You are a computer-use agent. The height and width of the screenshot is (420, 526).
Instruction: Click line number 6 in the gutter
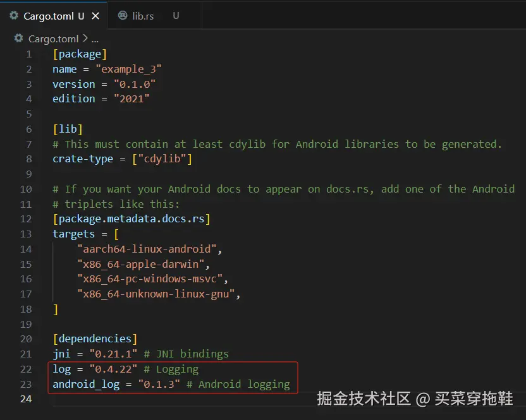pyautogui.click(x=29, y=129)
